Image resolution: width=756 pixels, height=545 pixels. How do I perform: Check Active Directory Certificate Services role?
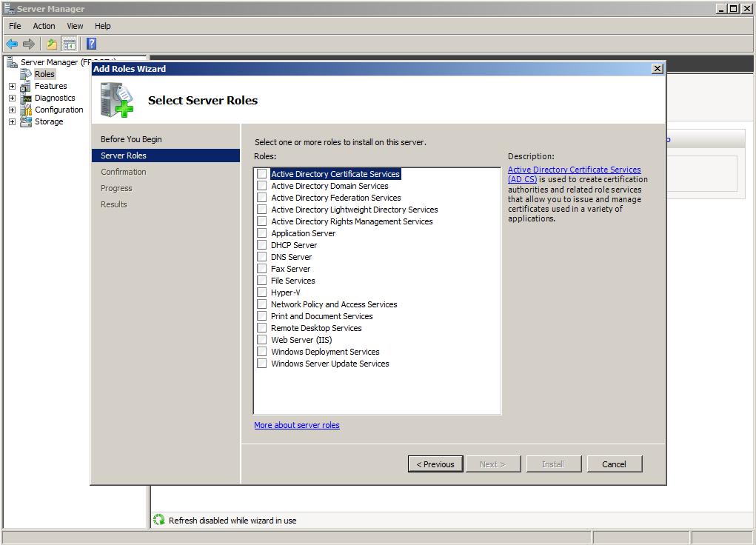262,173
